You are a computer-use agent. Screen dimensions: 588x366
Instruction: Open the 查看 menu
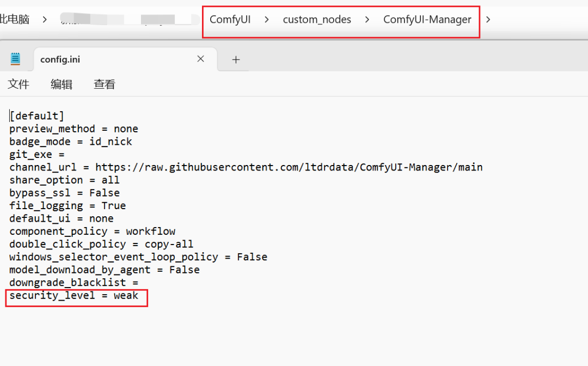click(x=104, y=84)
